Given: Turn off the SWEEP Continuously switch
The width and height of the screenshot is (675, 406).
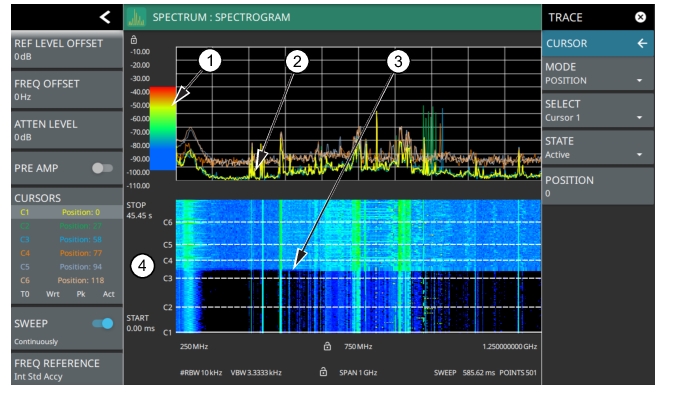Looking at the screenshot, I should point(102,324).
